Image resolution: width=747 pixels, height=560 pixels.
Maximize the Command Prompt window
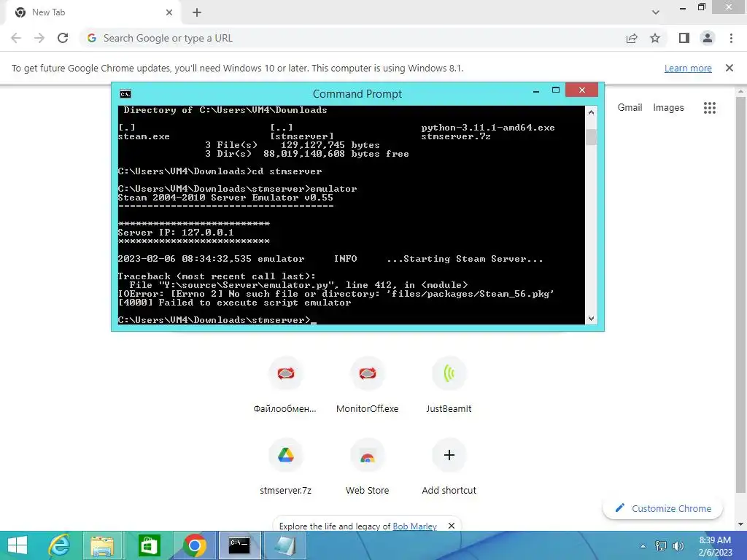(x=555, y=90)
